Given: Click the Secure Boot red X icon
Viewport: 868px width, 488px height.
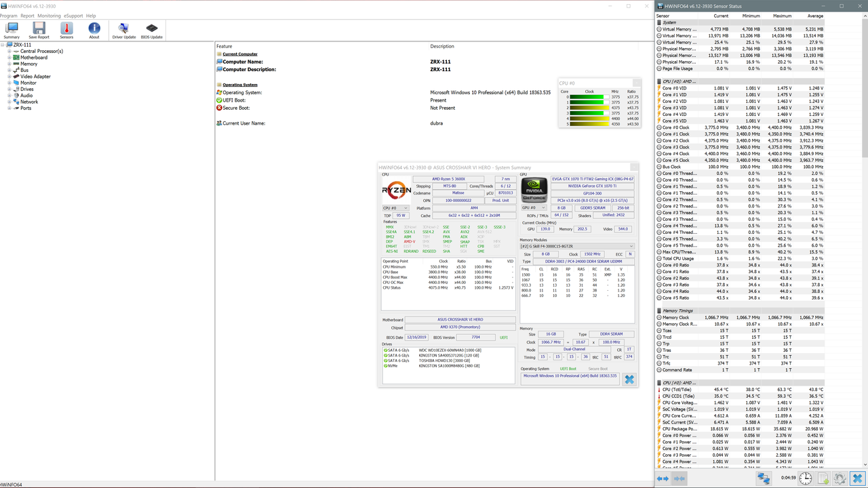Looking at the screenshot, I should (219, 108).
